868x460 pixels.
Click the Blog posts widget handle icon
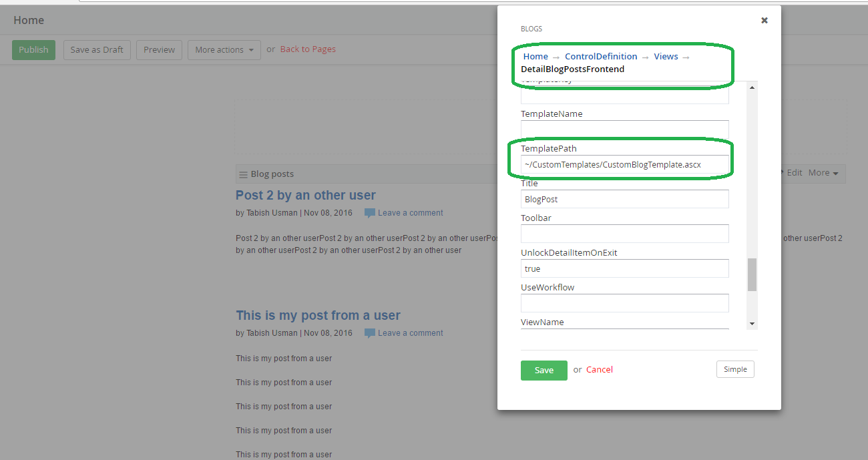pos(243,174)
